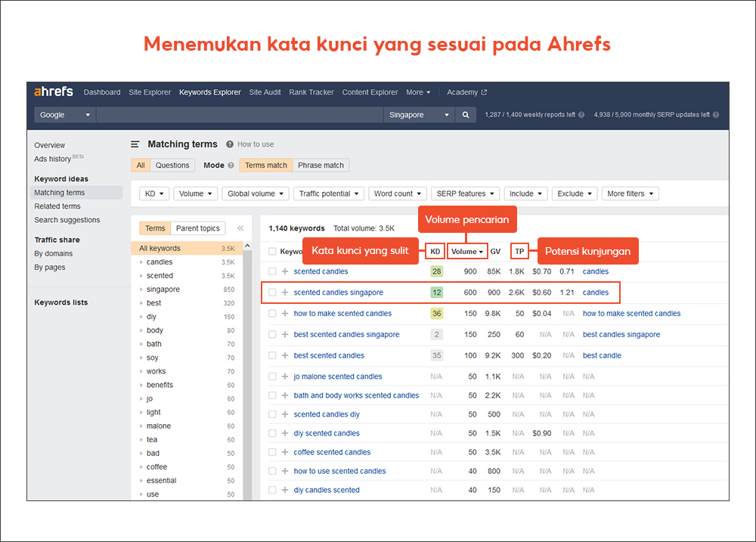Click the weekly reports left info icon

[x=581, y=115]
